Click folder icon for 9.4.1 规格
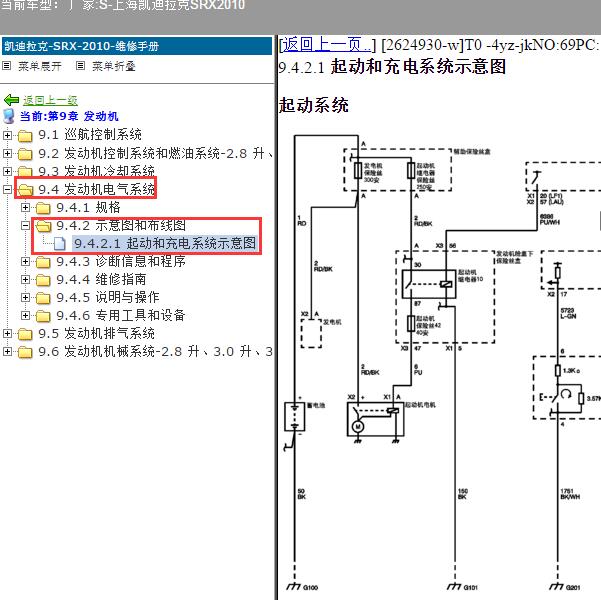This screenshot has height=600, width=601. (x=43, y=208)
